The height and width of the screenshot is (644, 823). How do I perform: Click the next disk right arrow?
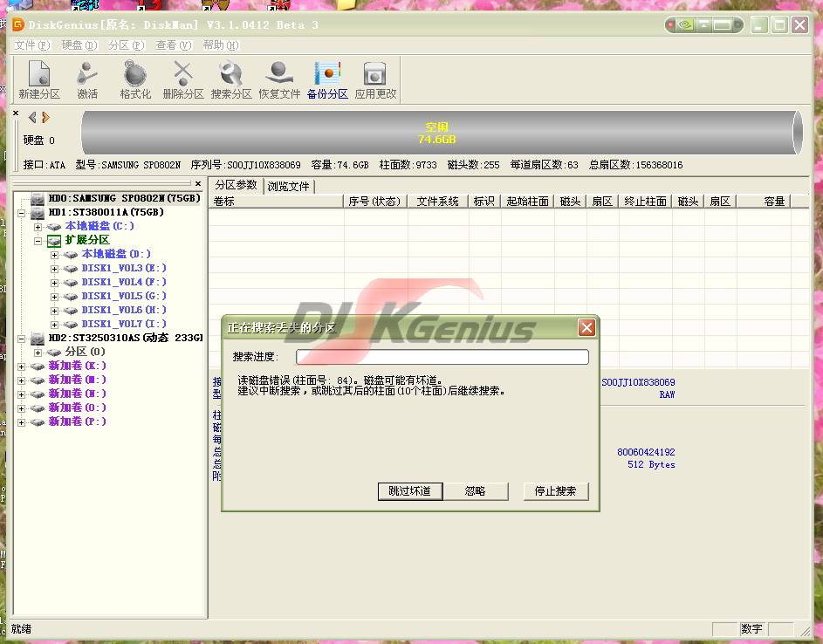coord(45,118)
